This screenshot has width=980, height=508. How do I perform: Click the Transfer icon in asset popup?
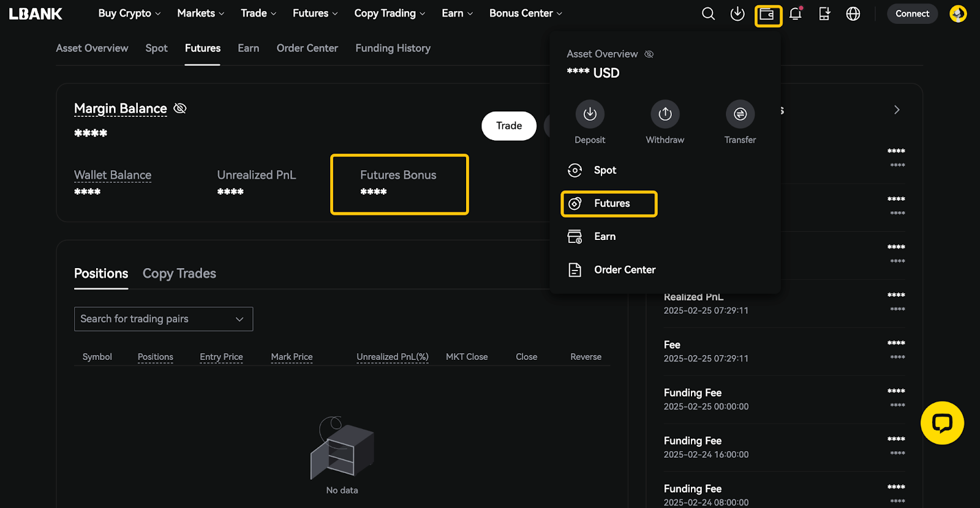click(x=740, y=114)
